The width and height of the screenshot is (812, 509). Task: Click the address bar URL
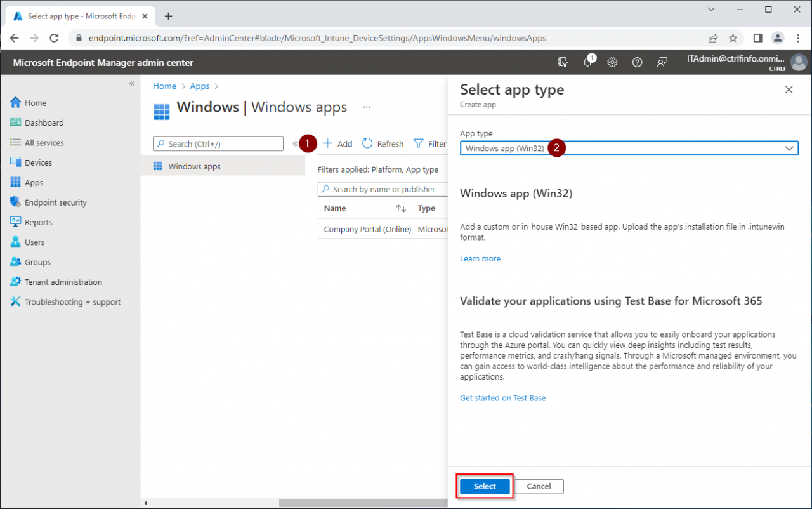tap(317, 38)
